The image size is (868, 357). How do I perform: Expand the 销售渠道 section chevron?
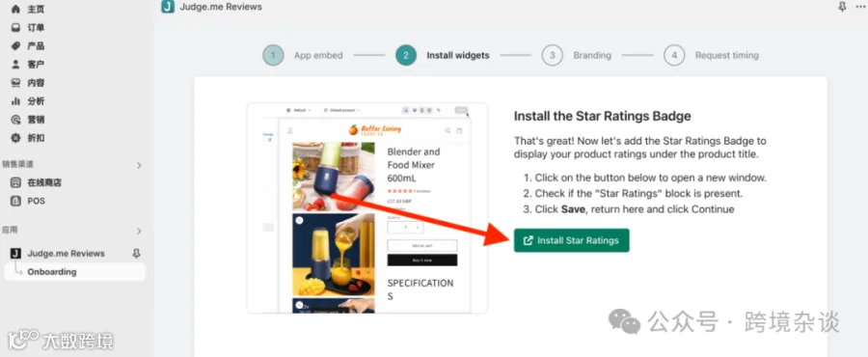click(x=139, y=165)
